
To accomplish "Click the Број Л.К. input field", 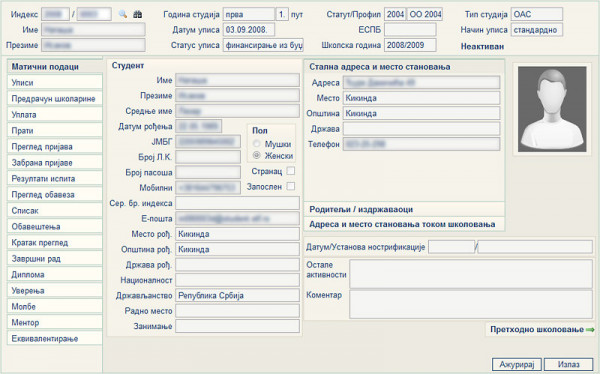I will click(208, 157).
